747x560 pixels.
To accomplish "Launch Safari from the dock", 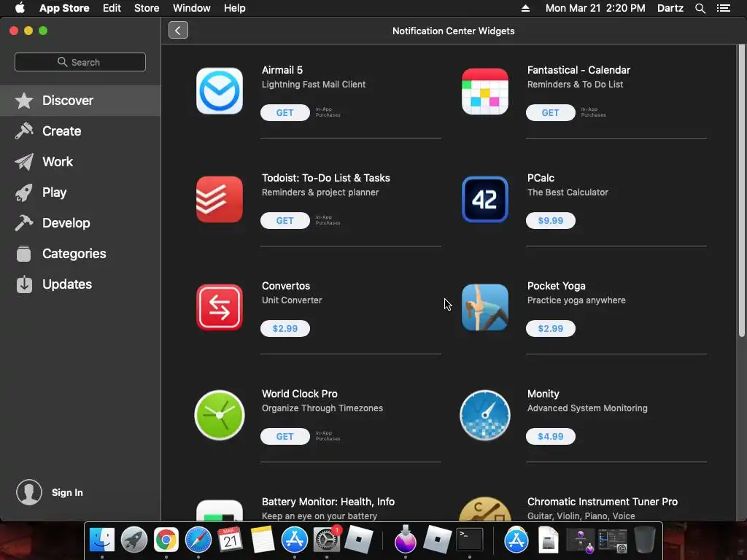I will (198, 540).
